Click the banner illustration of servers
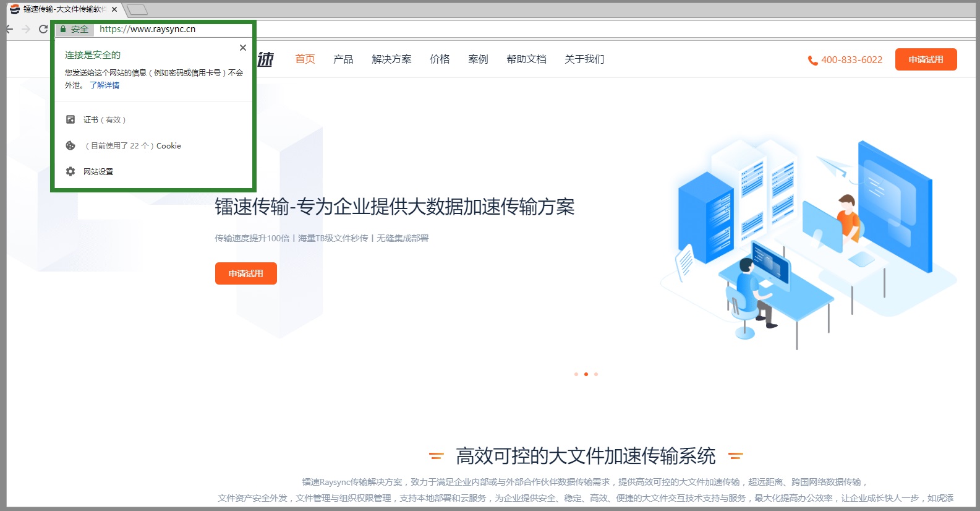 (x=809, y=244)
